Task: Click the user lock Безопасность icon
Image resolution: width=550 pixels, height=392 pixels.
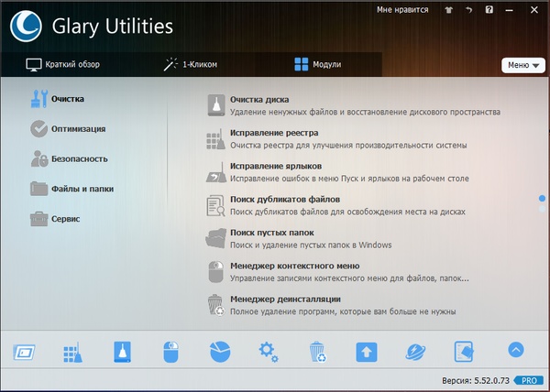Action: 39,158
